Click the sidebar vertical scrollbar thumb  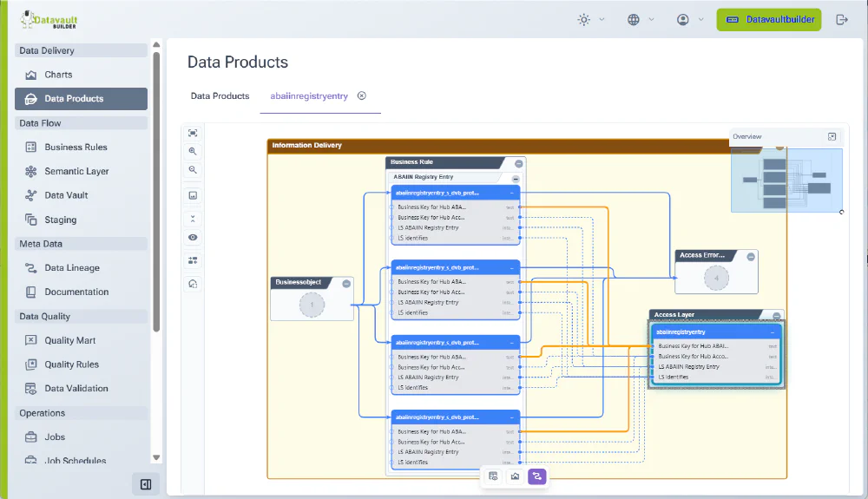pyautogui.click(x=156, y=192)
